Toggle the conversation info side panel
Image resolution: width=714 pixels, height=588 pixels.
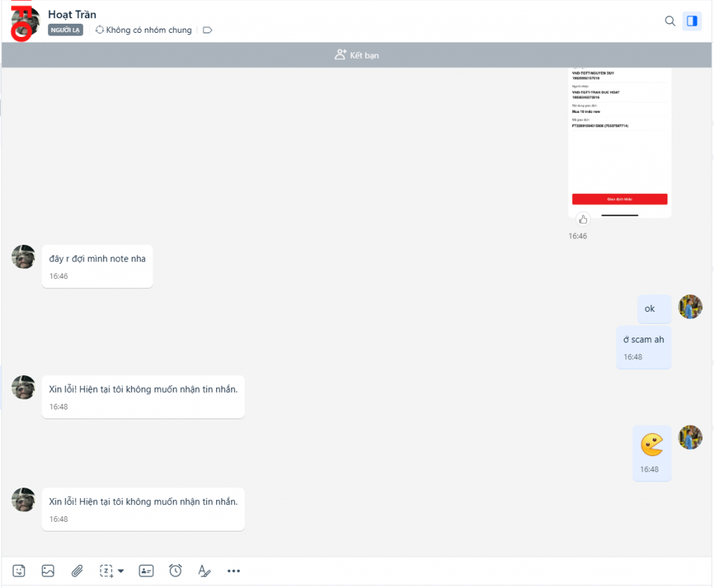click(692, 21)
